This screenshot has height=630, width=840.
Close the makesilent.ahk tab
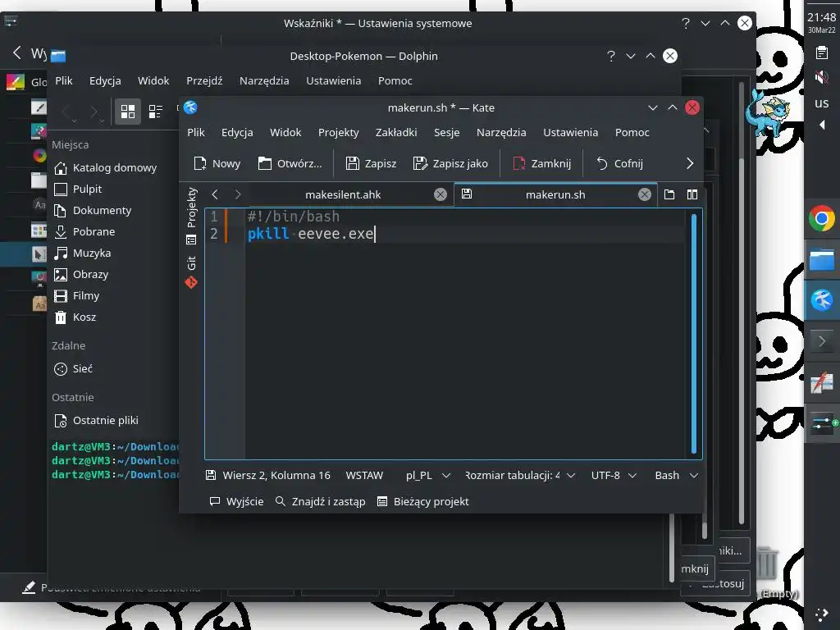coord(441,194)
